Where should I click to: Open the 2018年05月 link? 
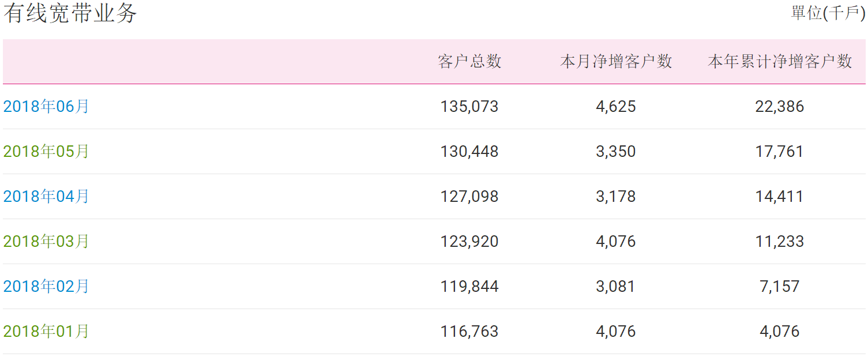tap(46, 152)
